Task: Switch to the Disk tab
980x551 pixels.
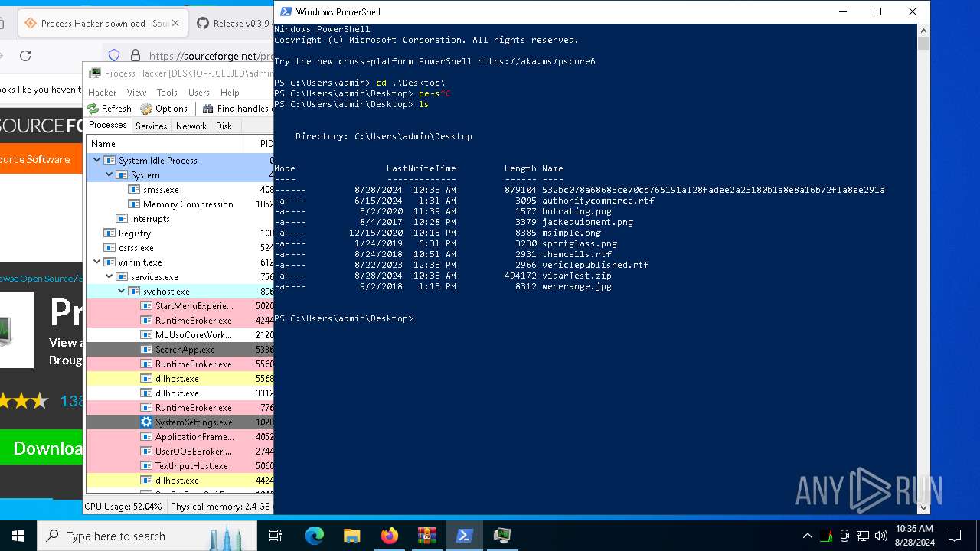Action: (224, 126)
